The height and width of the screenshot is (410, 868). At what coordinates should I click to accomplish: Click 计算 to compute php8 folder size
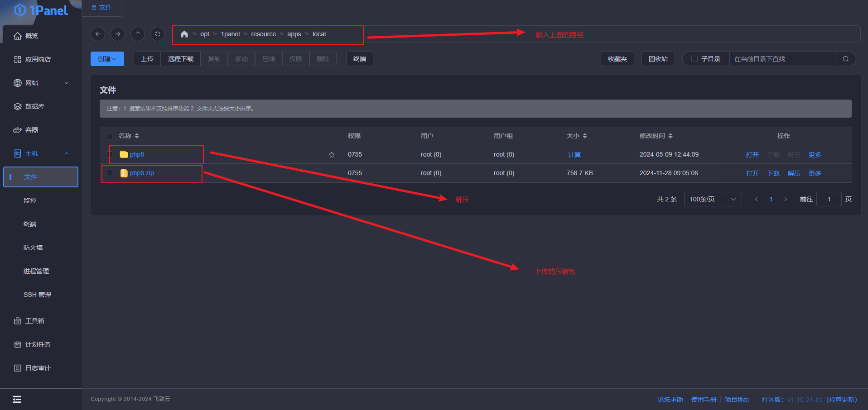[x=574, y=155]
